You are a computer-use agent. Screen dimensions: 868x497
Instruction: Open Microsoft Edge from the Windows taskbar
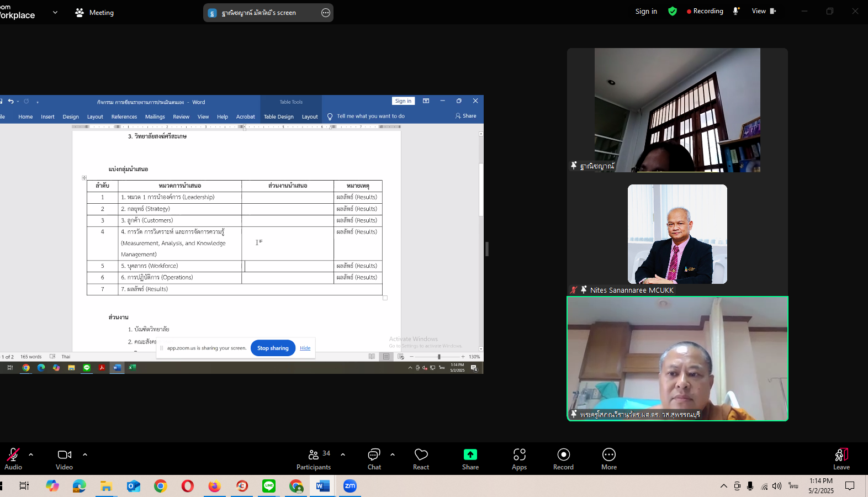(79, 486)
